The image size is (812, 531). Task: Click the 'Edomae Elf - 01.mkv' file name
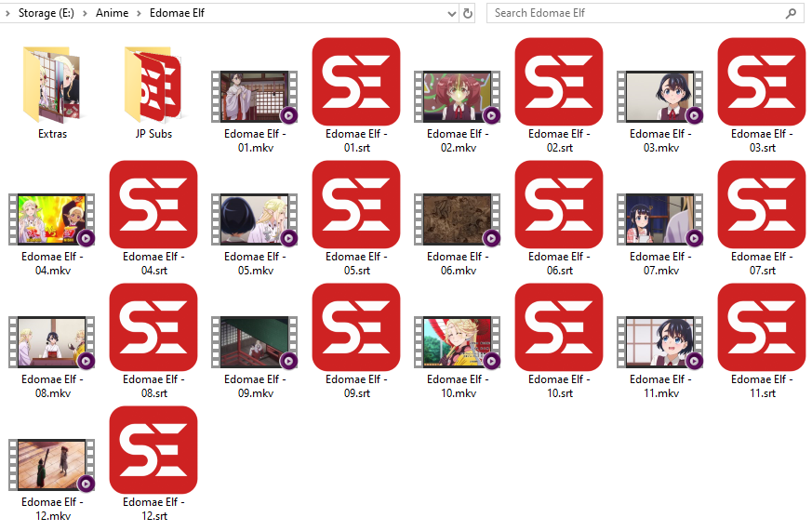(255, 140)
